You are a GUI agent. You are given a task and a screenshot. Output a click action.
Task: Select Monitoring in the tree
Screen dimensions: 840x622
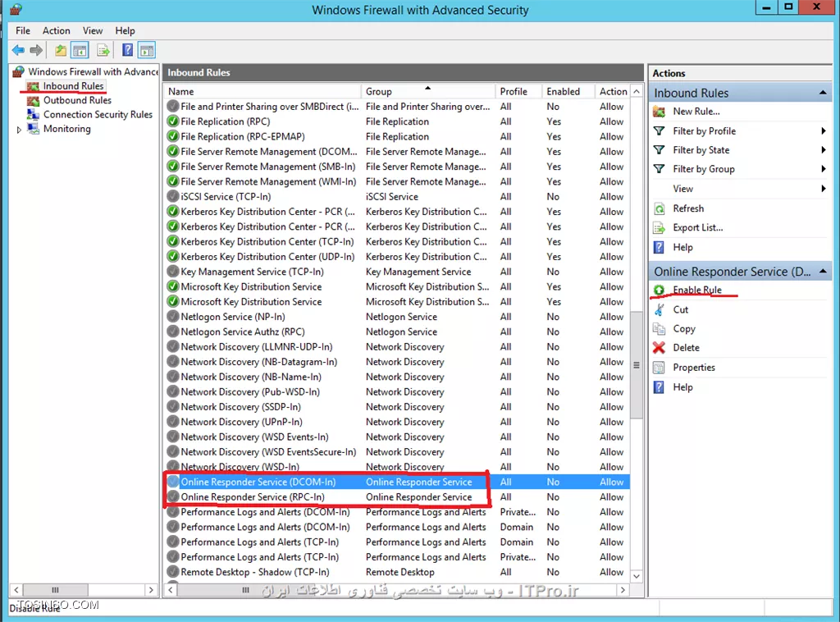(67, 129)
